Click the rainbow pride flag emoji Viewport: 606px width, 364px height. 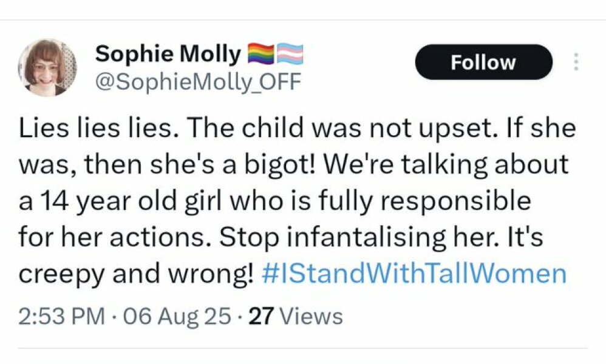coord(262,52)
